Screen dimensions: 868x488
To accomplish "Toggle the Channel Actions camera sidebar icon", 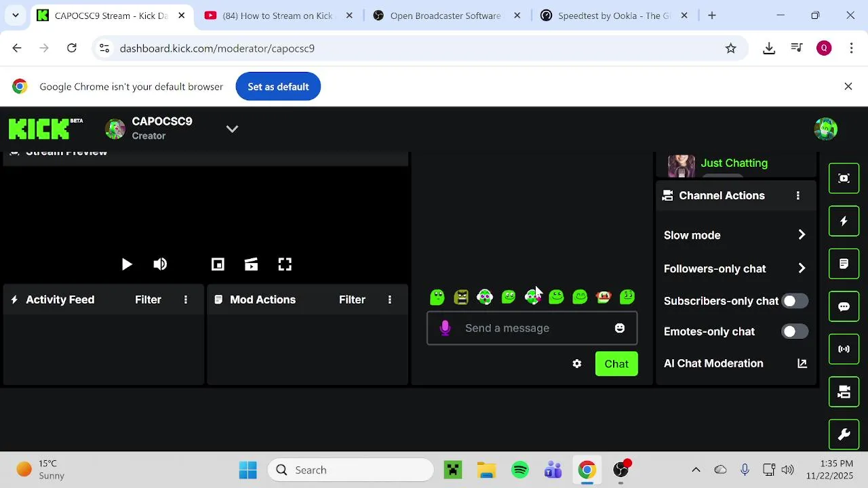I will tap(844, 392).
